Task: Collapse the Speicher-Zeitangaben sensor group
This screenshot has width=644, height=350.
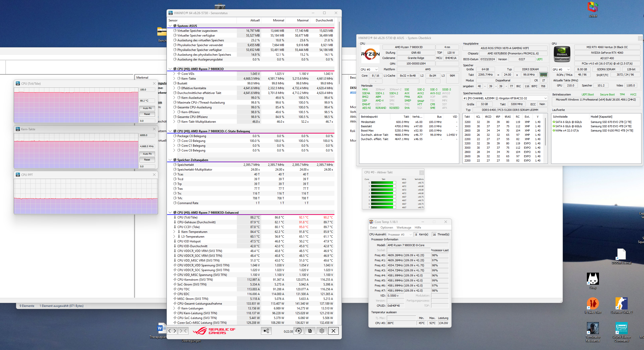Action: pyautogui.click(x=170, y=160)
